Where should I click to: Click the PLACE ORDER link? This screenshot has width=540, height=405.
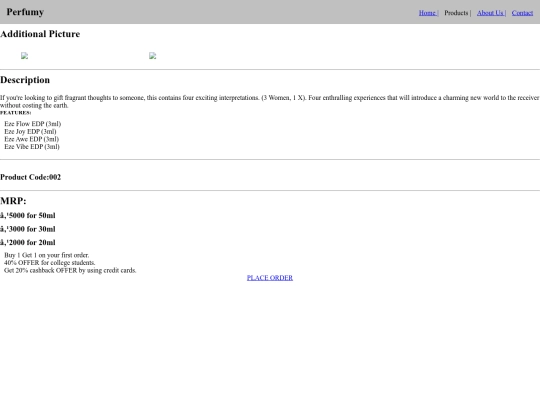270,278
